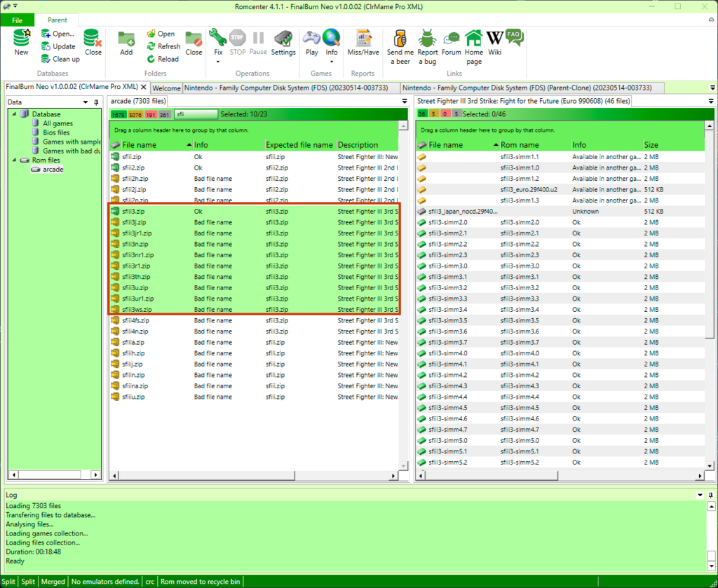Screen dimensions: 718x588
Task: Select the sfiii3-simm2.0 rom row
Action: 560,222
